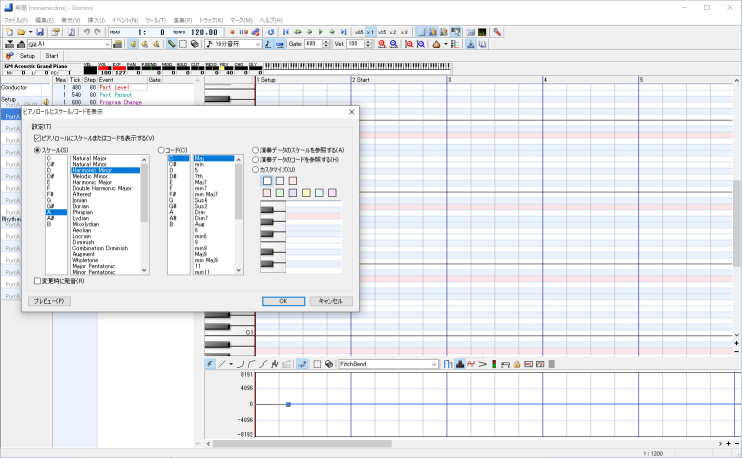Click the previous track down-arrow icon
Viewport: 742px width, 458px height.
9,44
